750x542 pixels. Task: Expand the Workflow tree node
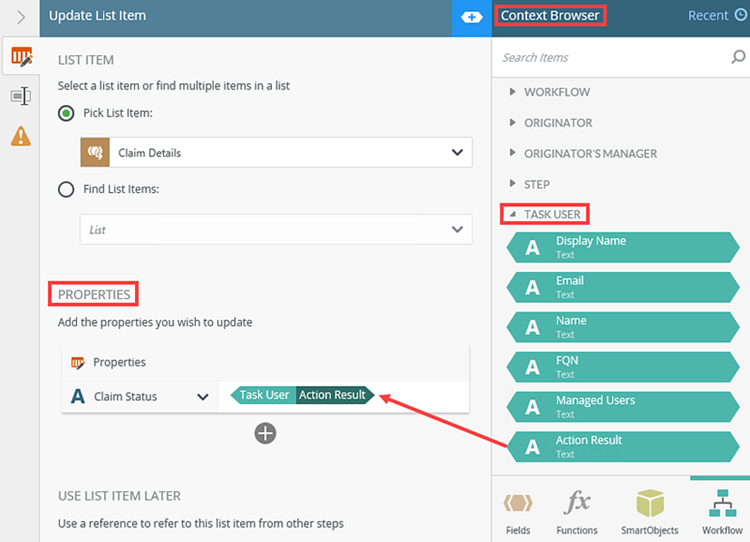click(x=513, y=92)
